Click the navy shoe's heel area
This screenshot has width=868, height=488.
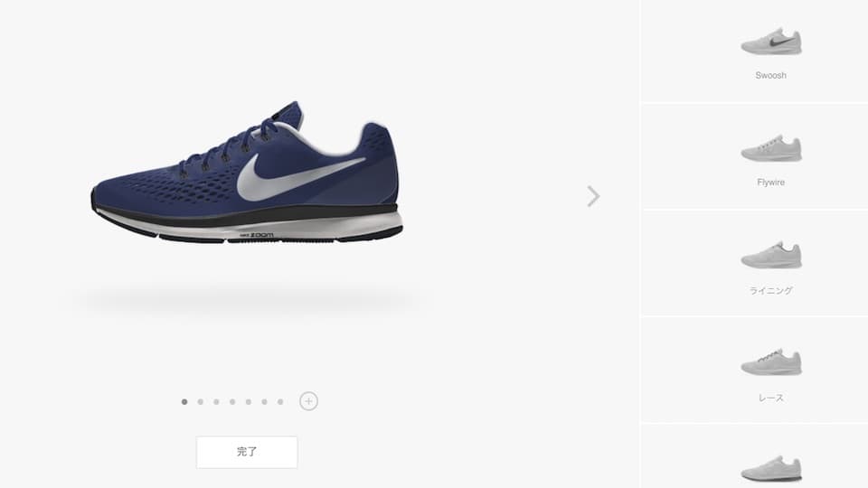[376, 166]
